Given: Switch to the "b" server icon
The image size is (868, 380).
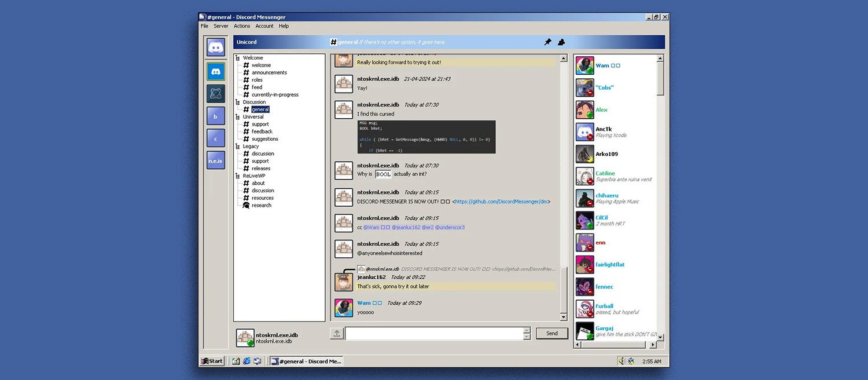Looking at the screenshot, I should (x=216, y=116).
